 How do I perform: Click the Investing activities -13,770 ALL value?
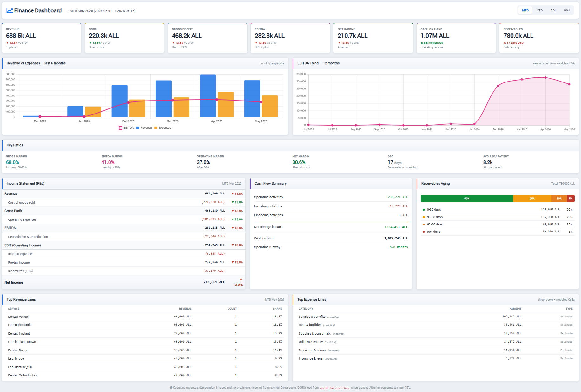pyautogui.click(x=398, y=206)
